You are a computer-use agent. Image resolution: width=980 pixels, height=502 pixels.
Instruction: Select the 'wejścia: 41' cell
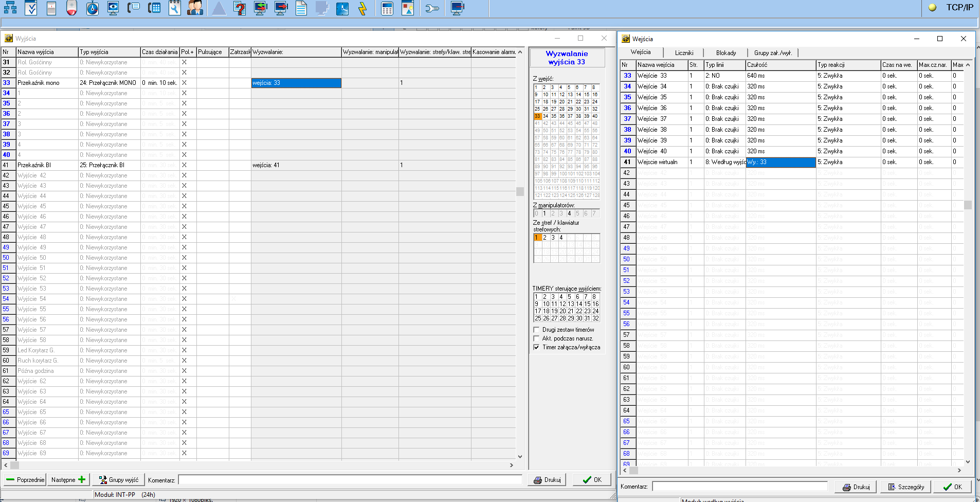coord(296,165)
